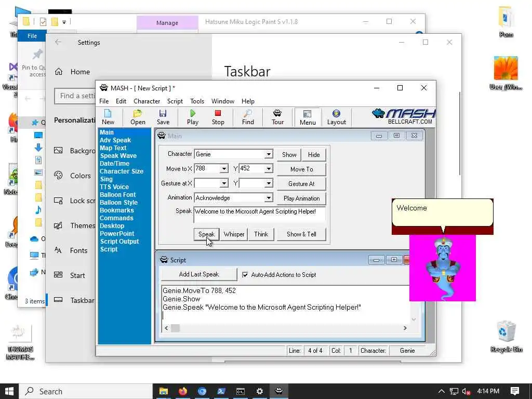Click the script code editor text area
Viewport: 532px width, 399px height.
pos(285,304)
